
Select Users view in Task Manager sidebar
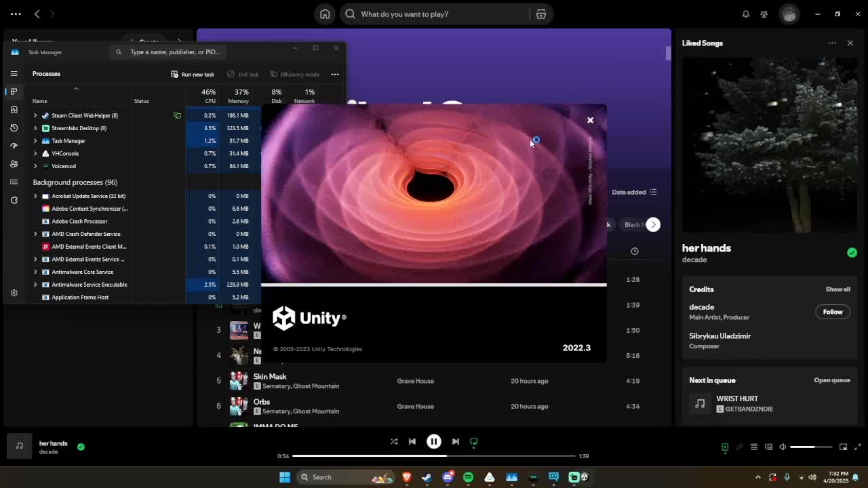click(14, 163)
